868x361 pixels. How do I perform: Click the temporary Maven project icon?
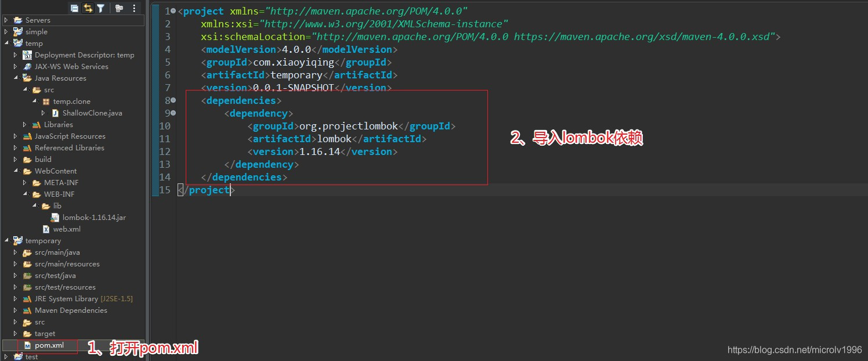coord(17,241)
